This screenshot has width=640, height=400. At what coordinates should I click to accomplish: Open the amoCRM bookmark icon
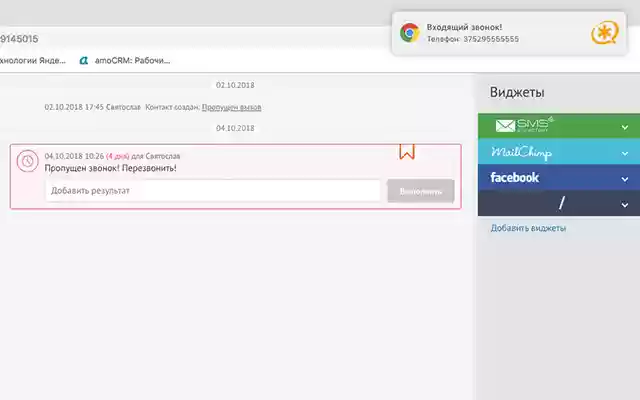(84, 60)
